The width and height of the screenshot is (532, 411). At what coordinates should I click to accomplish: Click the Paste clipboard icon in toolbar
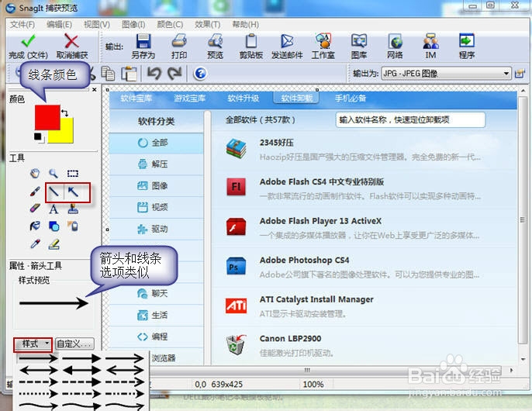click(x=129, y=74)
